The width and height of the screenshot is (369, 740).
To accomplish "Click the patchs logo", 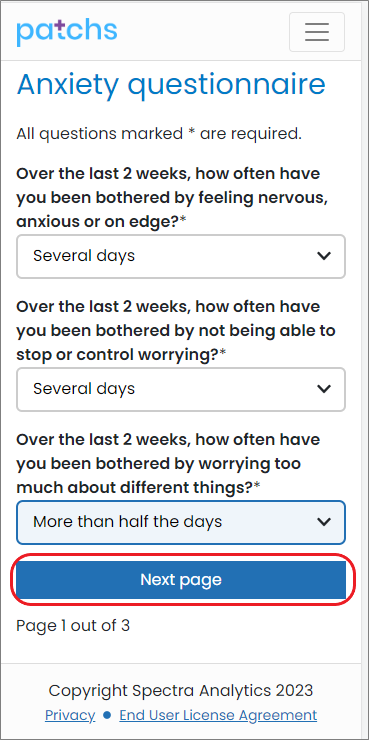I will click(67, 32).
